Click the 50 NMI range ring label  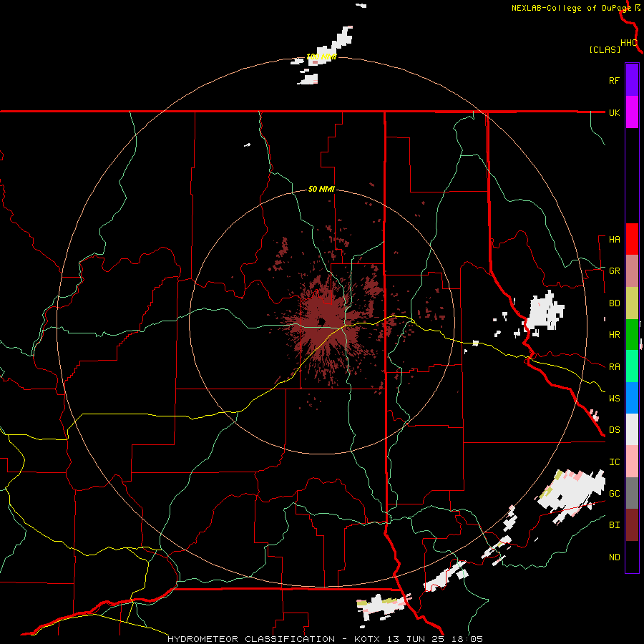click(x=321, y=189)
